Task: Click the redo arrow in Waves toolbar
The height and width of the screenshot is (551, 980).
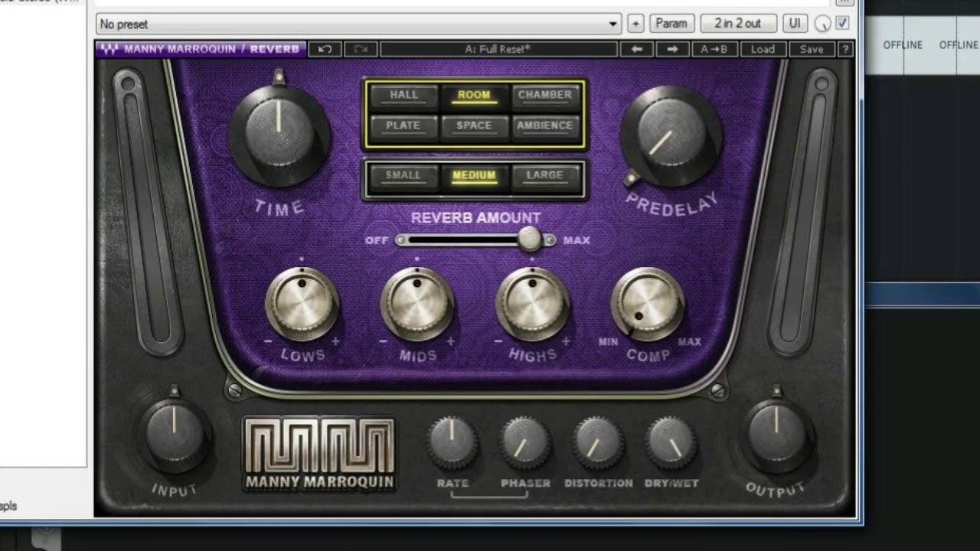Action: tap(361, 49)
